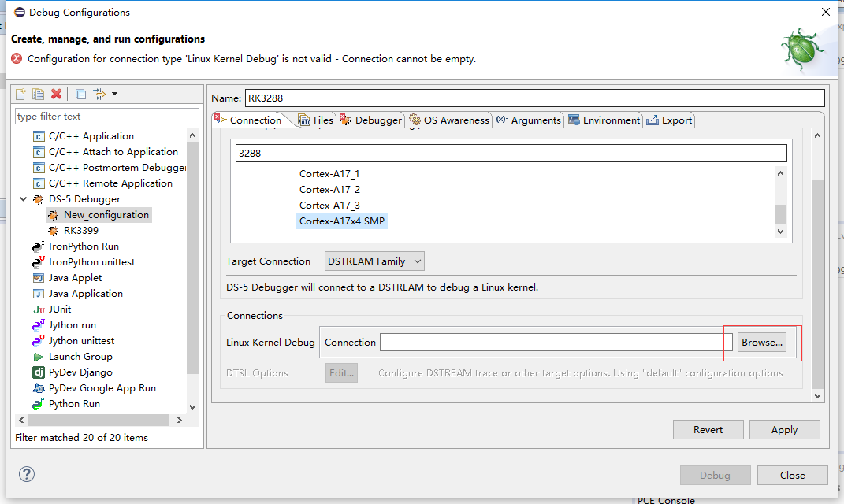The width and height of the screenshot is (844, 504).
Task: Click the Launch Group icon
Action: coord(38,357)
